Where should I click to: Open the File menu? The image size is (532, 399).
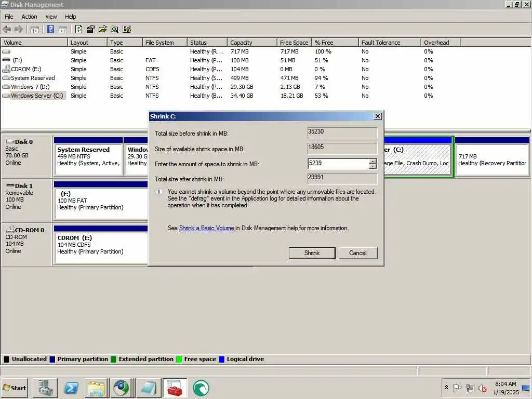click(x=9, y=17)
